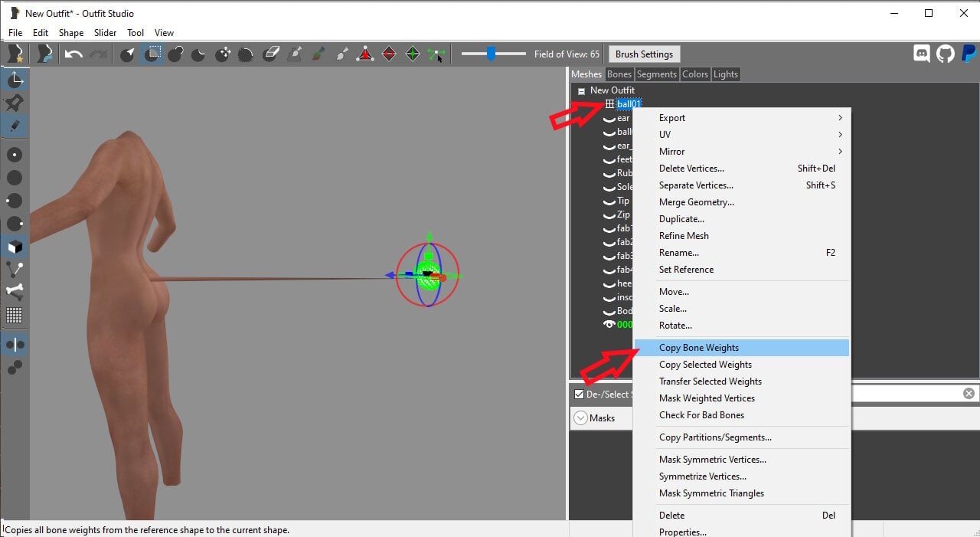The image size is (980, 537).
Task: Open the Tool menu
Action: tap(136, 33)
